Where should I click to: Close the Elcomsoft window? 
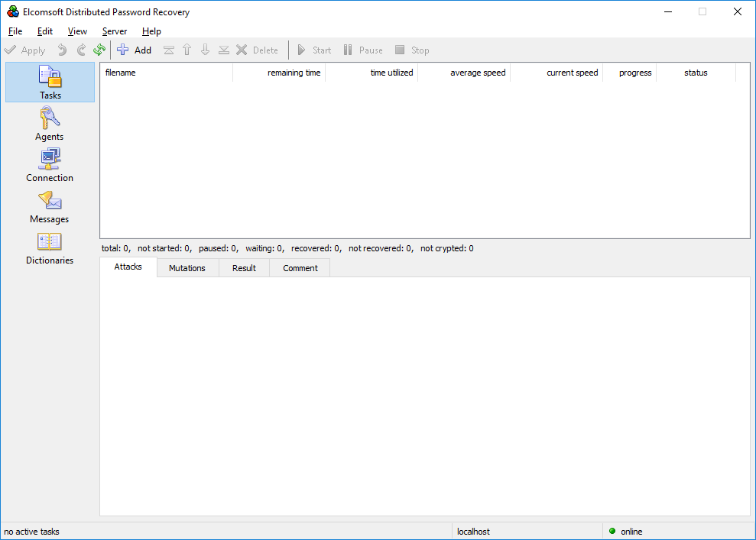(737, 11)
